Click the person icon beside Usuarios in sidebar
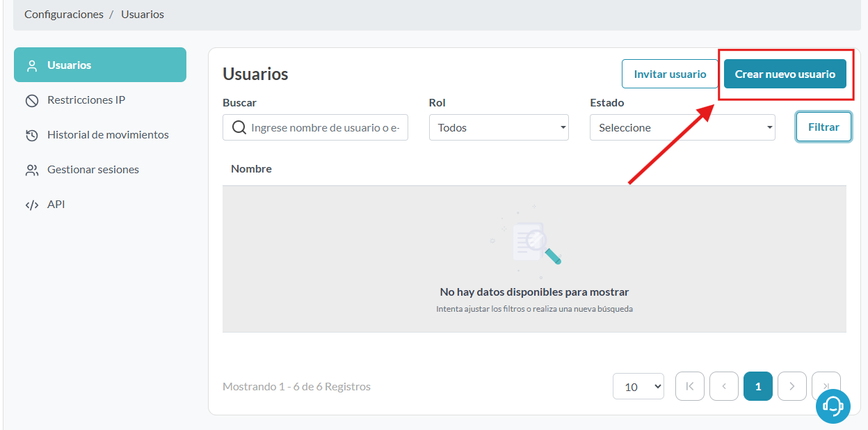The image size is (868, 430). coord(31,65)
